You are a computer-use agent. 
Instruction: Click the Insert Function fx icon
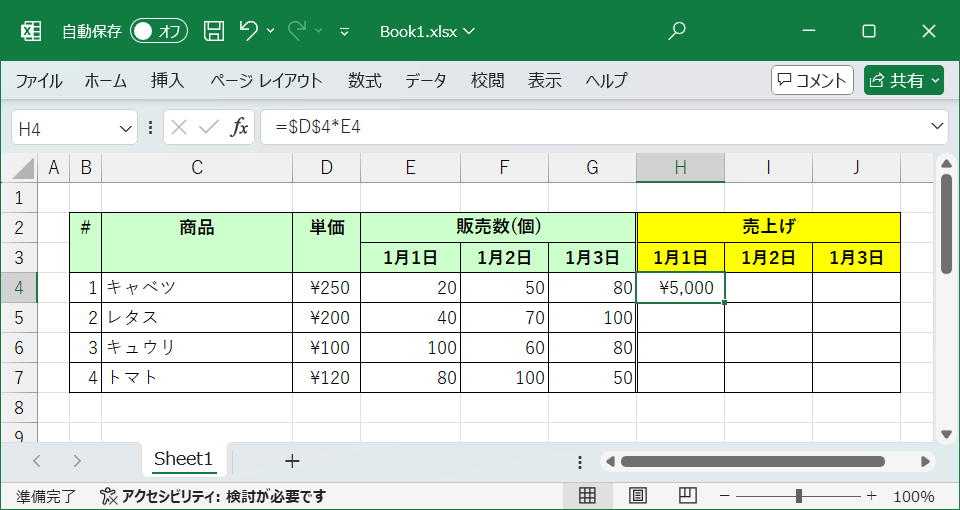[240, 127]
